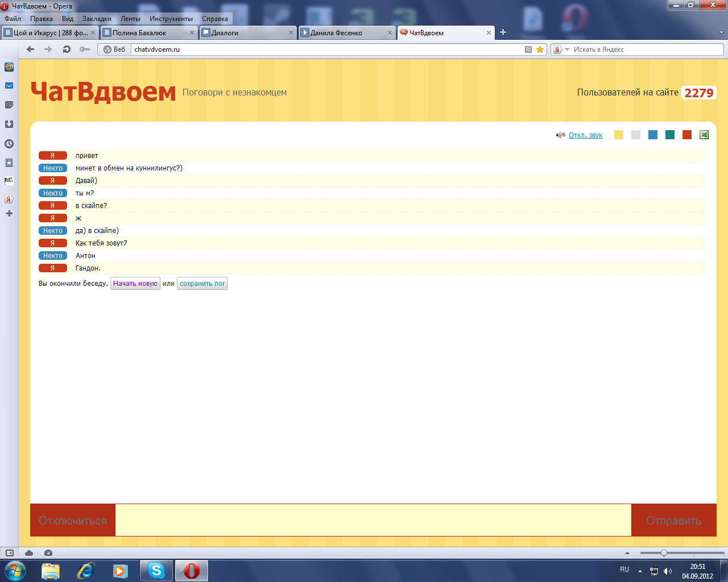
Task: Toggle the sidebar panel button in status bar
Action: click(x=10, y=553)
